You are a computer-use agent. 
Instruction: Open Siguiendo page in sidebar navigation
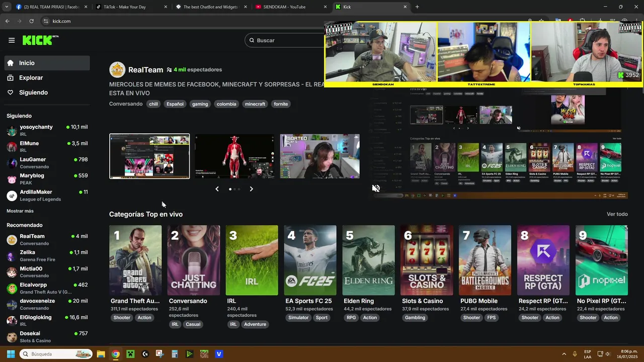point(48,93)
